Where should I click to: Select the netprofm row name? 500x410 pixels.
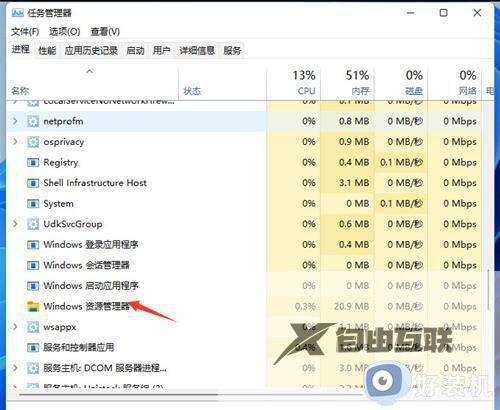[63, 121]
